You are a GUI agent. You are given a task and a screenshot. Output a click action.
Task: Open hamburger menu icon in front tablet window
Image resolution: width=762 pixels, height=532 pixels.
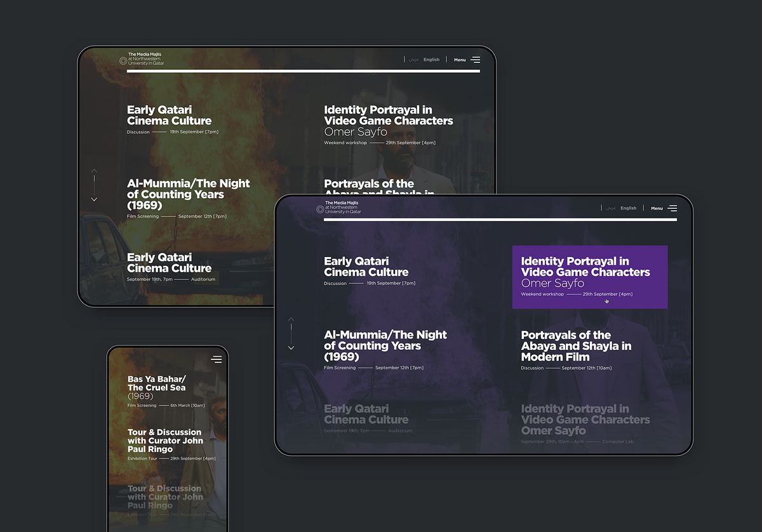click(672, 208)
